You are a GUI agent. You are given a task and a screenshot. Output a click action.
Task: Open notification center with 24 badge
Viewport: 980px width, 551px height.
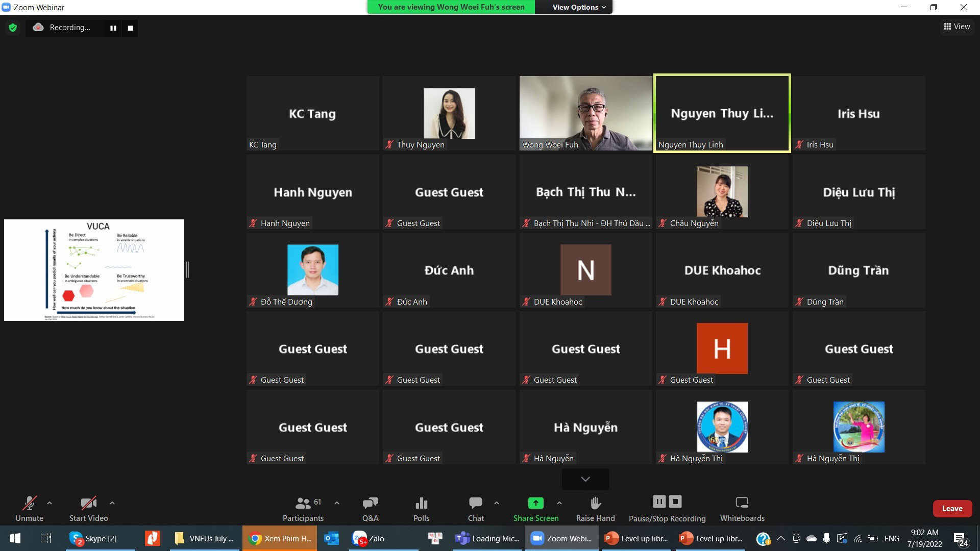click(x=961, y=539)
